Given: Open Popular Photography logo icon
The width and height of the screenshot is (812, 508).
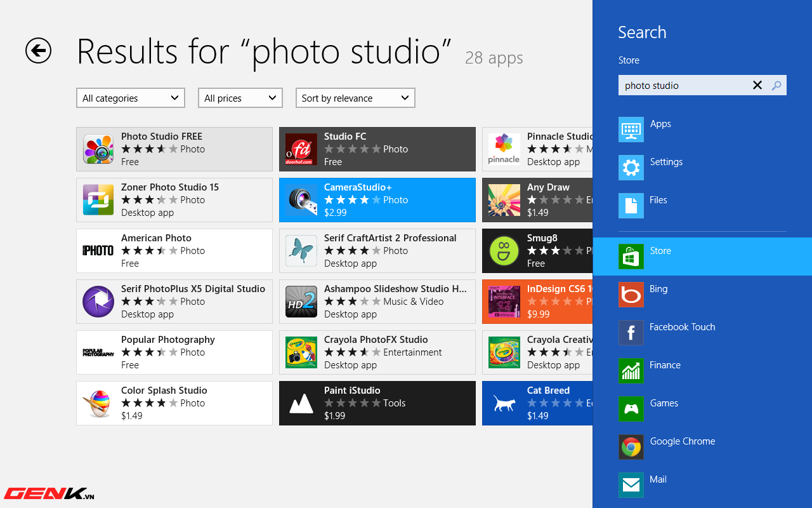Looking at the screenshot, I should pos(98,352).
